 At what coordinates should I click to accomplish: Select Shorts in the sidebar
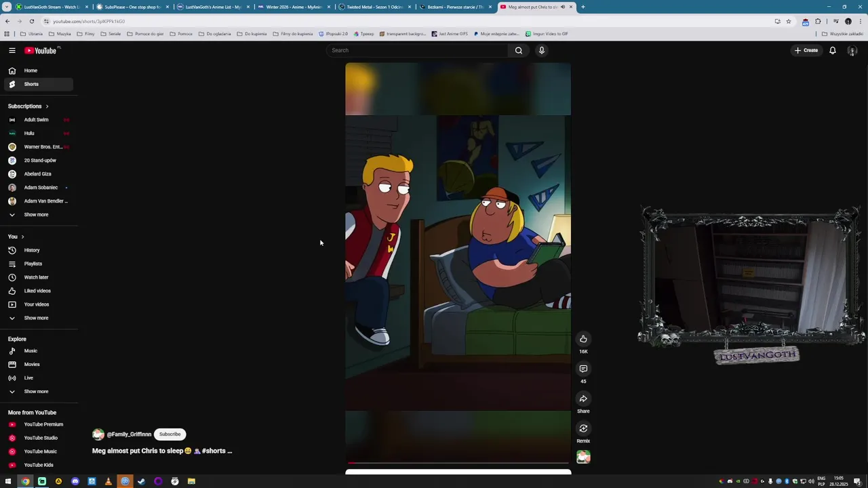(x=37, y=84)
